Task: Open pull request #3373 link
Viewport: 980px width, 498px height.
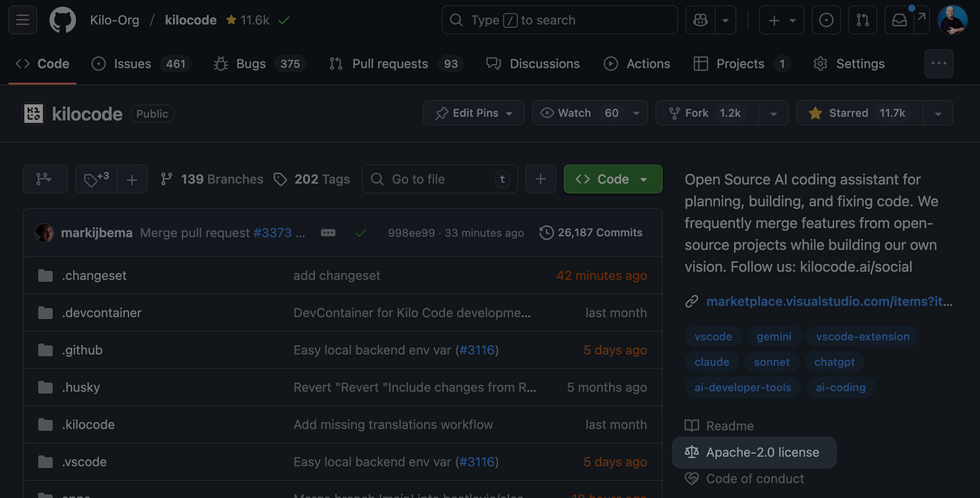Action: pos(273,233)
